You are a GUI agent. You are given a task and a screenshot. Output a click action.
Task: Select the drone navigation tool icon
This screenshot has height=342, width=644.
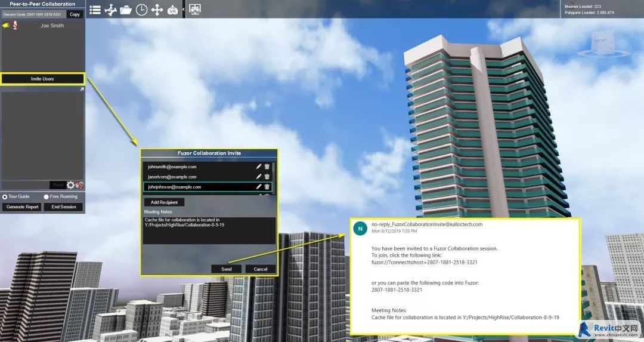[110, 10]
